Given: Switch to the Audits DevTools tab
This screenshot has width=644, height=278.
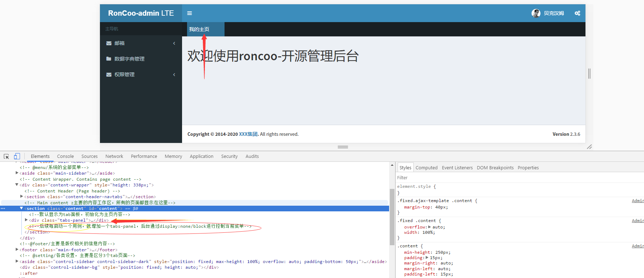Looking at the screenshot, I should pos(252,156).
